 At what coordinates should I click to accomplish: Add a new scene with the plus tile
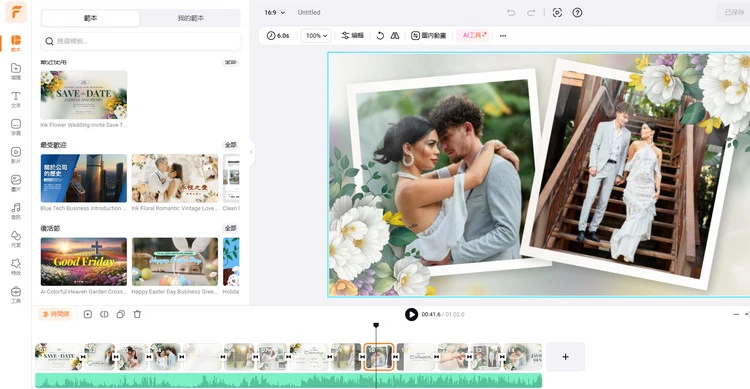point(565,357)
